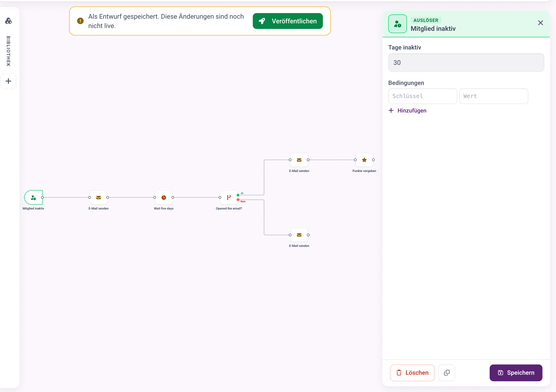
Task: Click the plus button in left sidebar
Action: pyautogui.click(x=8, y=81)
